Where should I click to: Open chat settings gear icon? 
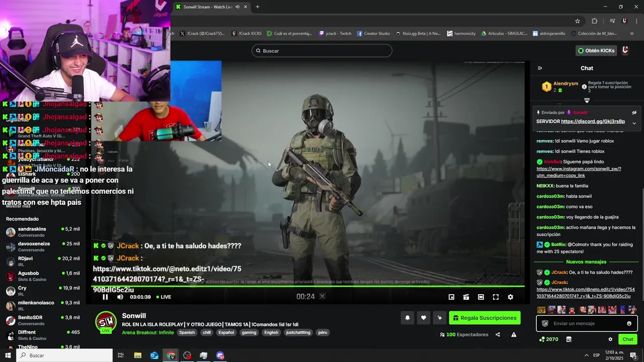coord(610,339)
